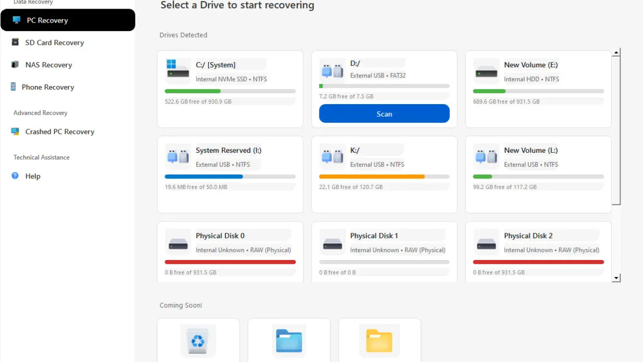The width and height of the screenshot is (644, 362).
Task: Open SD Card Recovery mode
Action: pos(54,42)
